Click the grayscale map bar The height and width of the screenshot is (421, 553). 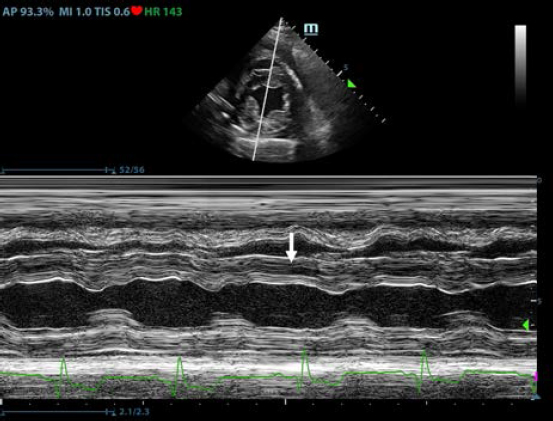521,65
